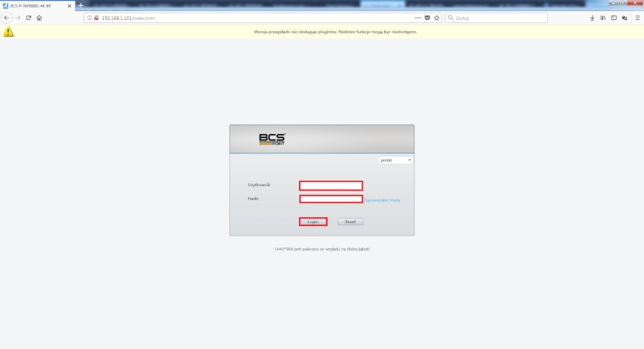Image resolution: width=644 pixels, height=349 pixels.
Task: Click the plugin warning message text
Action: click(x=335, y=32)
